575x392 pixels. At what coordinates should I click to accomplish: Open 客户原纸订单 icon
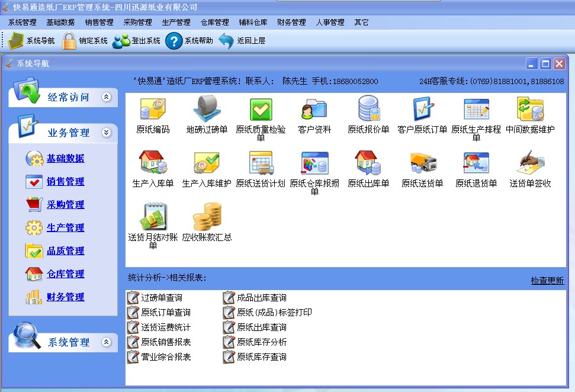[x=422, y=109]
